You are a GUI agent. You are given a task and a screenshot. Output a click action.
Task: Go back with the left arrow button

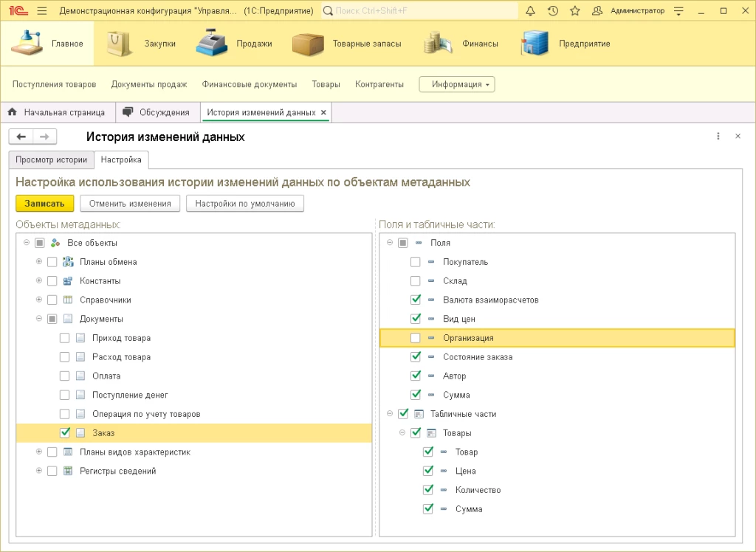(21, 137)
